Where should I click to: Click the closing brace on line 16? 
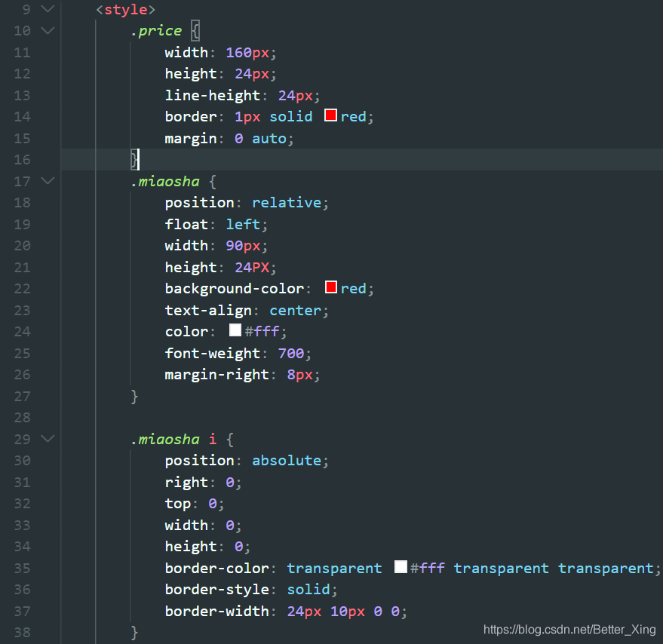point(134,160)
